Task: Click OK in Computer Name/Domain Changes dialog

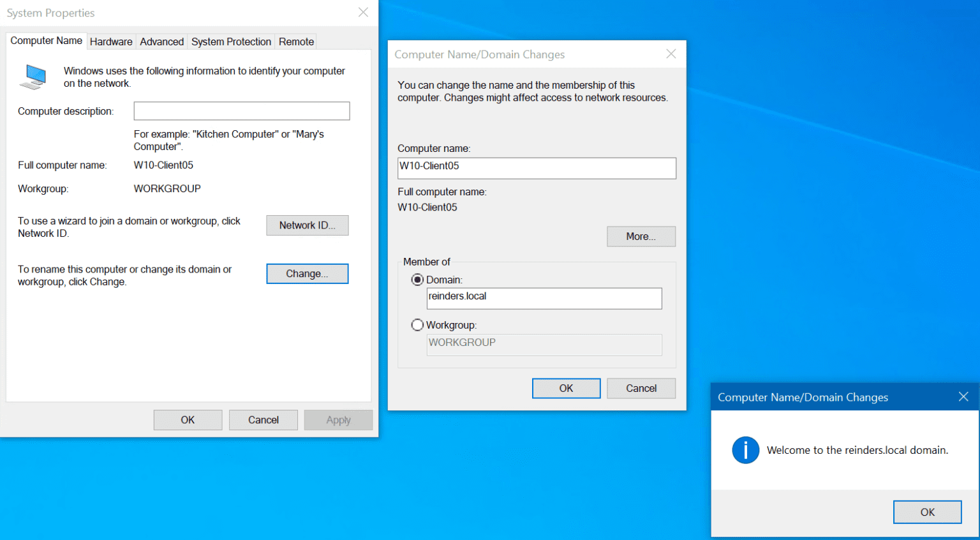Action: (567, 388)
